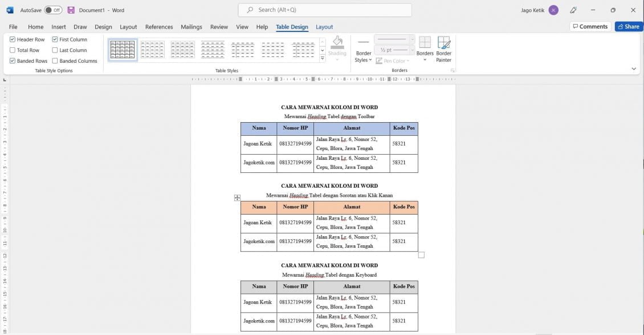644x335 pixels.
Task: Click orange 'Kode Pos' header cell
Action: pyautogui.click(x=403, y=207)
